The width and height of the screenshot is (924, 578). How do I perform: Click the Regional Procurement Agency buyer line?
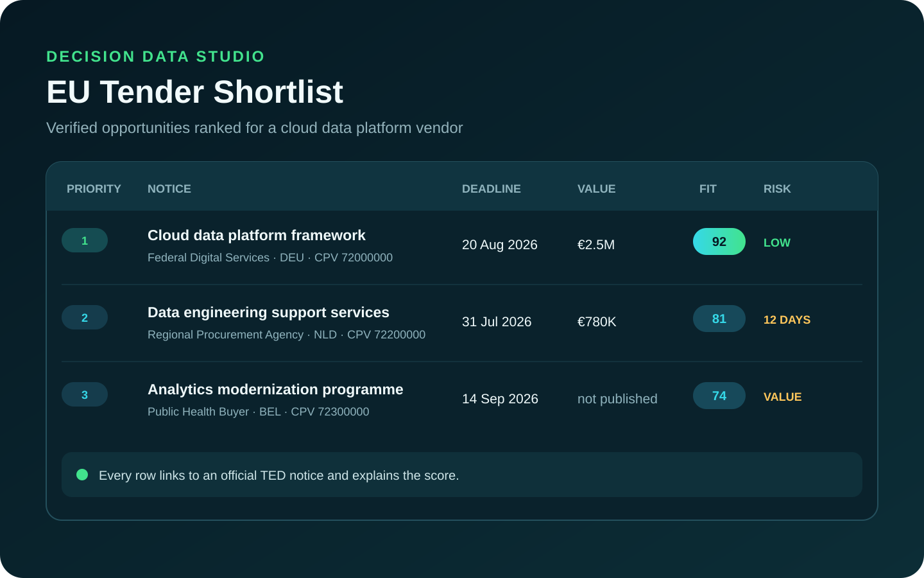coord(286,335)
